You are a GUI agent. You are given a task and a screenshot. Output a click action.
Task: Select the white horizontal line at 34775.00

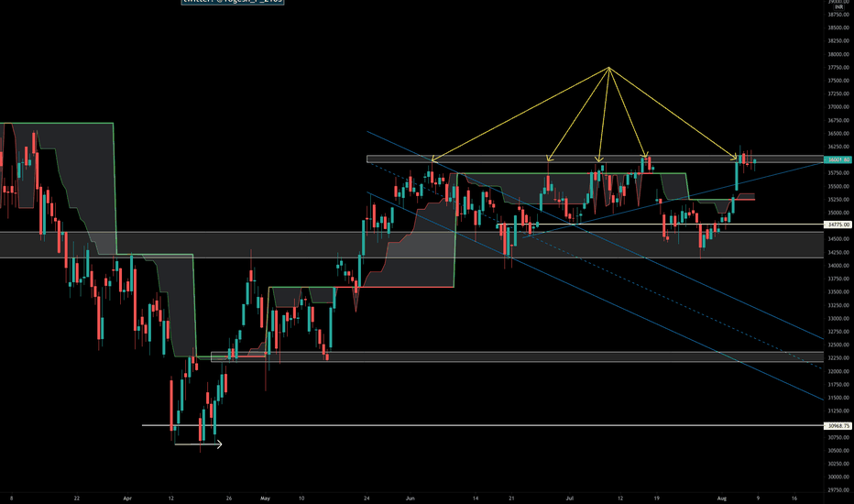(x=660, y=225)
